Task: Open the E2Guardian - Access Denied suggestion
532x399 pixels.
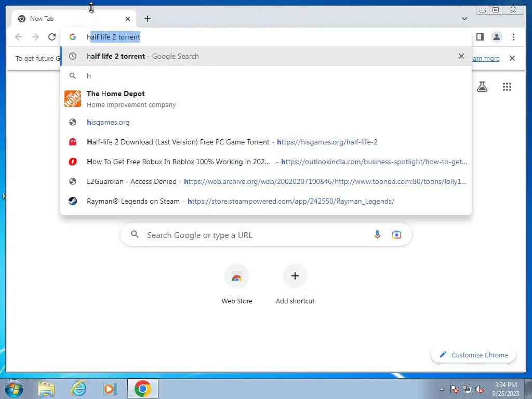Action: coord(266,181)
